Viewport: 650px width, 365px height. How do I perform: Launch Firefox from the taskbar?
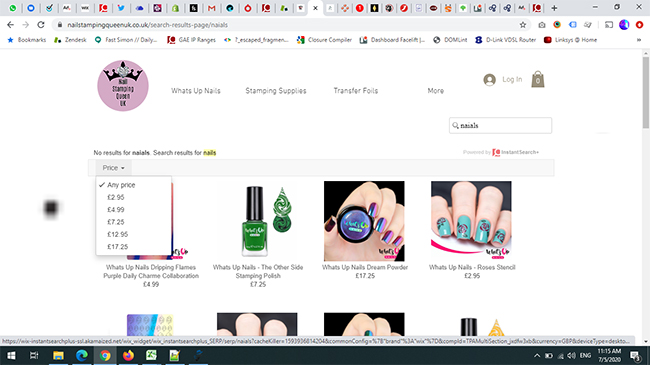click(128, 355)
